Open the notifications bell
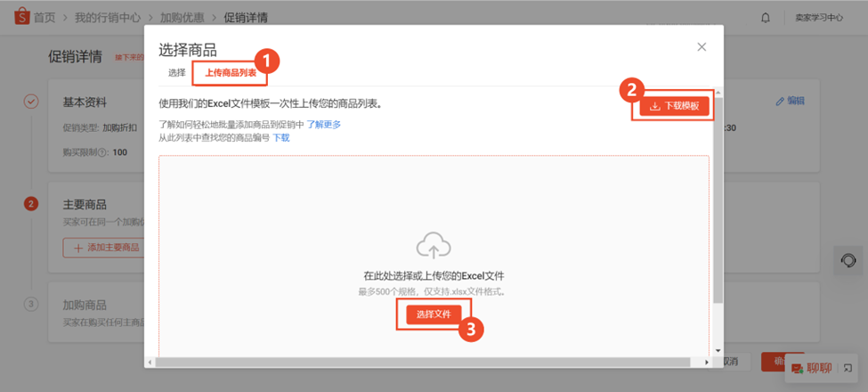The width and height of the screenshot is (868, 392). point(766,18)
